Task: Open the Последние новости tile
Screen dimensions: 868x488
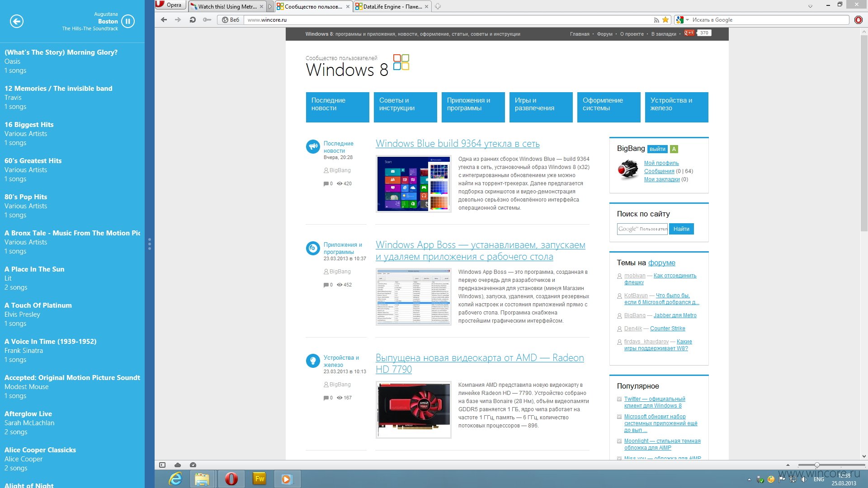Action: coord(337,107)
